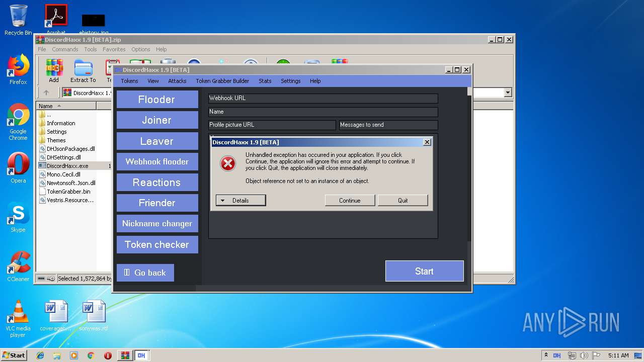Image resolution: width=644 pixels, height=362 pixels.
Task: Click Continue in the exception dialog
Action: (x=350, y=201)
